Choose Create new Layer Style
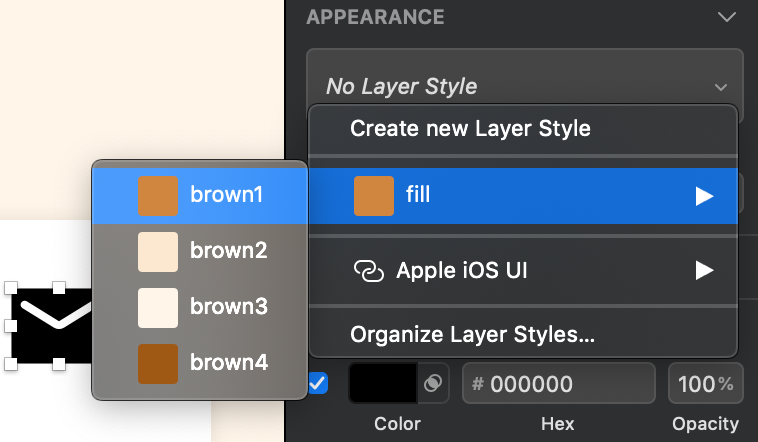The height and width of the screenshot is (442, 758). tap(470, 129)
